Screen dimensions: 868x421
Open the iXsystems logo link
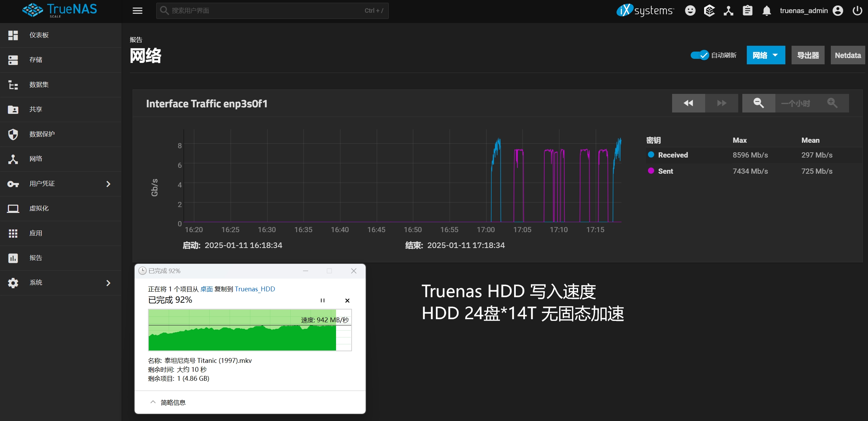click(x=645, y=10)
